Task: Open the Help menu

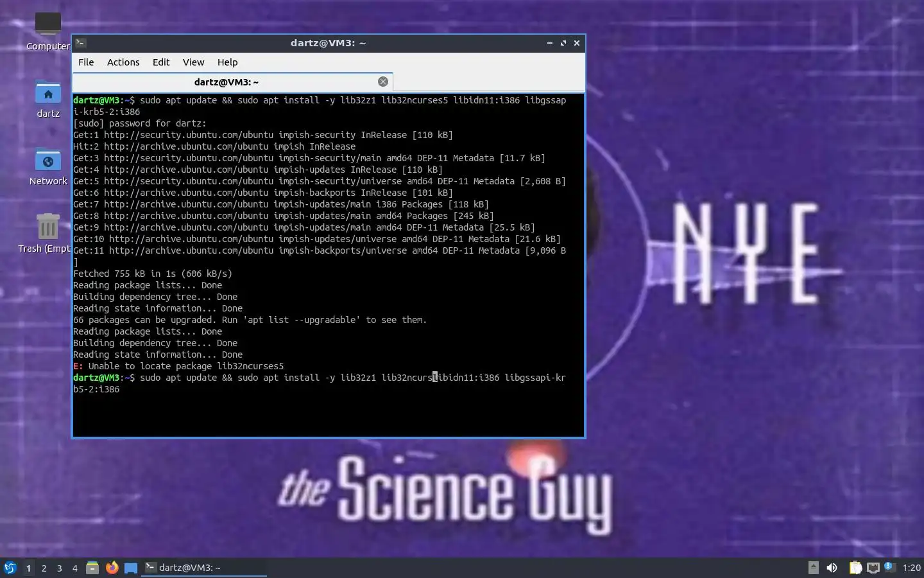Action: coord(227,62)
